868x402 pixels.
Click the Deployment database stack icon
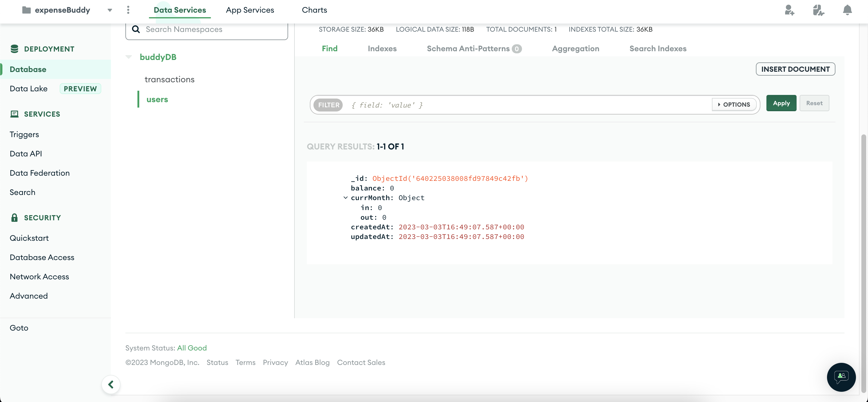pos(14,49)
